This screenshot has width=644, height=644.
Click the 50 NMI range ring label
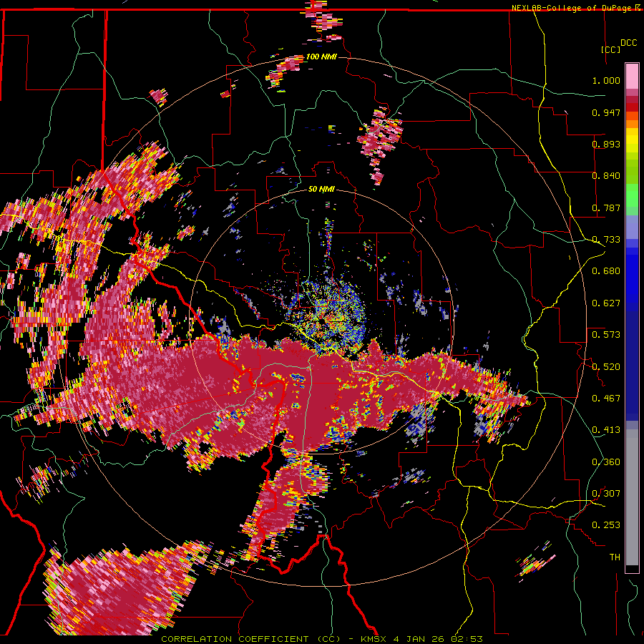pos(321,190)
